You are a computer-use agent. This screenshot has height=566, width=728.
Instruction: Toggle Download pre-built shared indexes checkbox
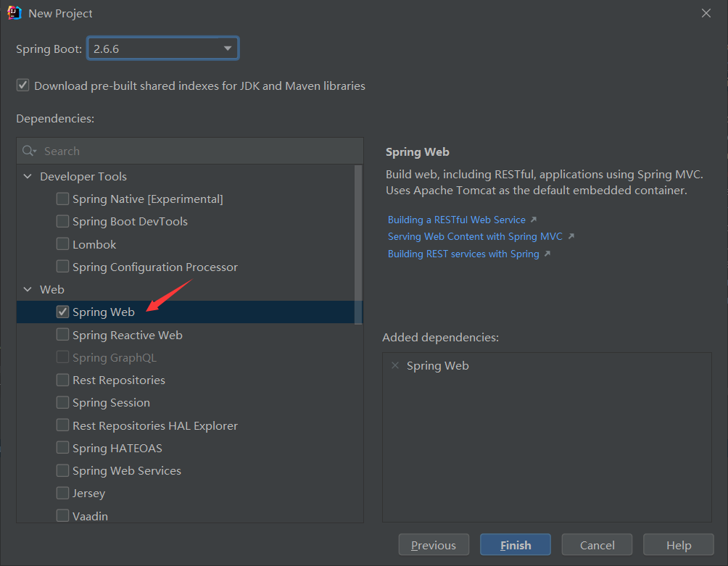(22, 86)
